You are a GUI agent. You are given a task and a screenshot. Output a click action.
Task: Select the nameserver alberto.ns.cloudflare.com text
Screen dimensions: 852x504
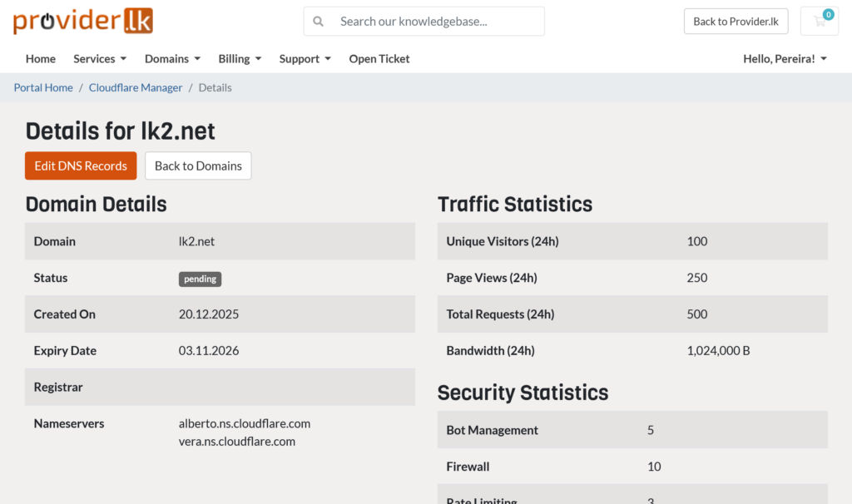244,423
